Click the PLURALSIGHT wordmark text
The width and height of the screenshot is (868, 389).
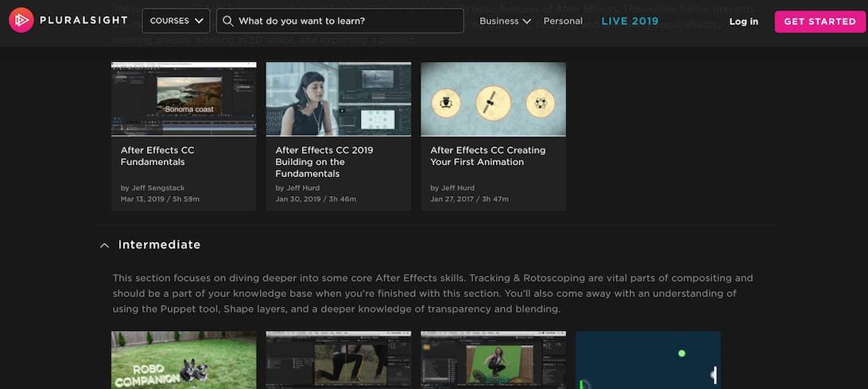83,21
